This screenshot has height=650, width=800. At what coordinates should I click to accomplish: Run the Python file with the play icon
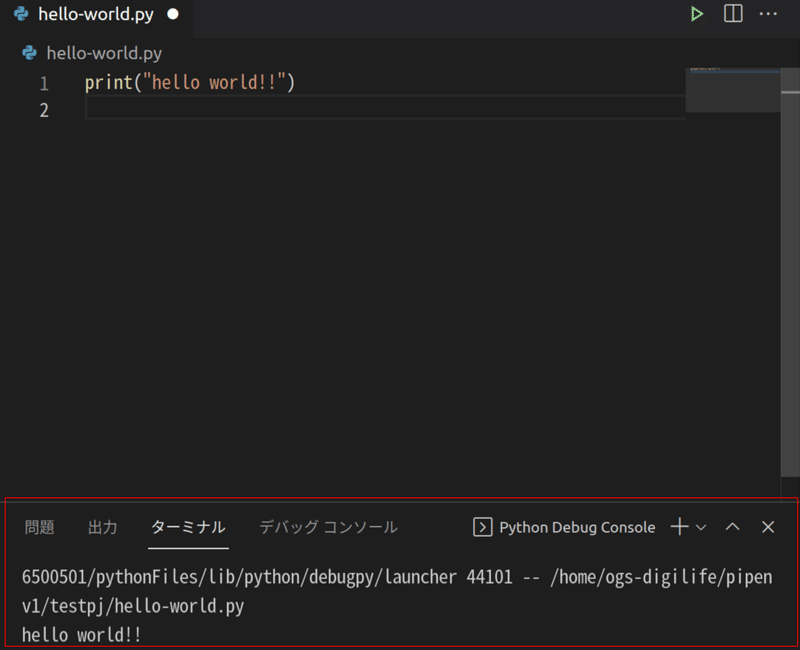697,14
